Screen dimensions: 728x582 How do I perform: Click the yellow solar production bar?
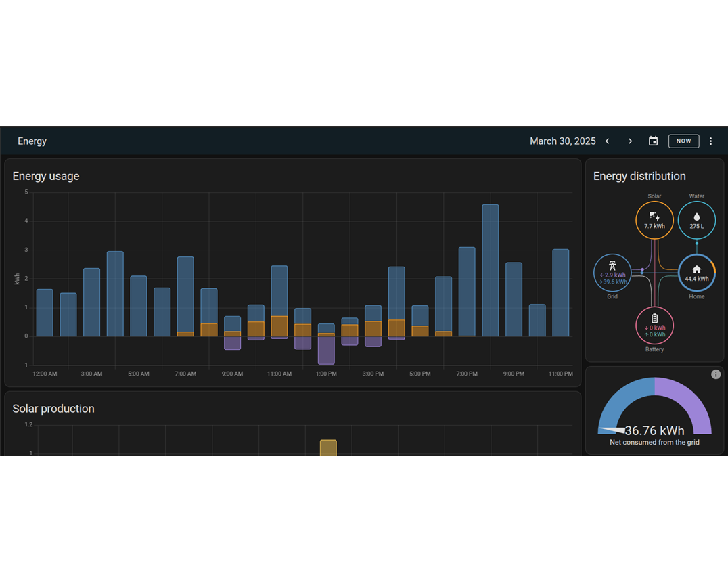328,448
